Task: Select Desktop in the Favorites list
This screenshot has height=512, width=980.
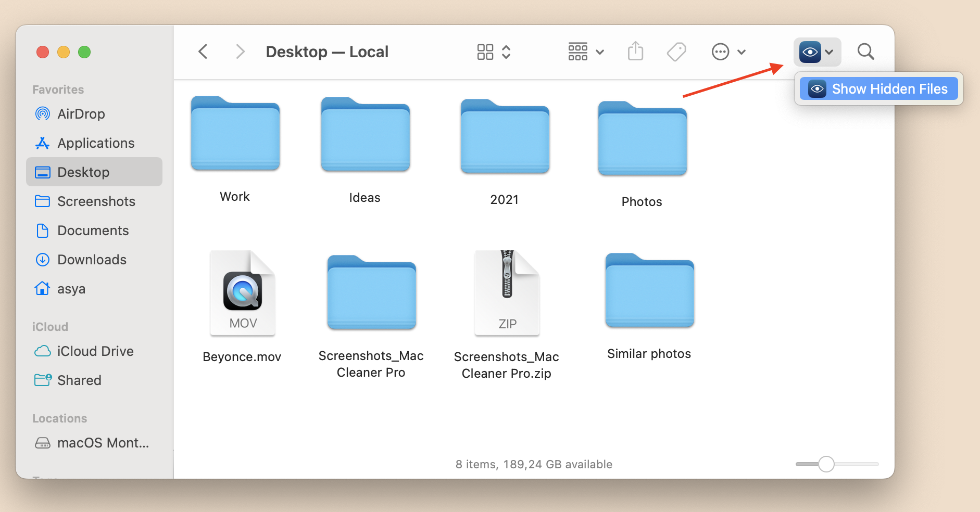Action: click(83, 172)
